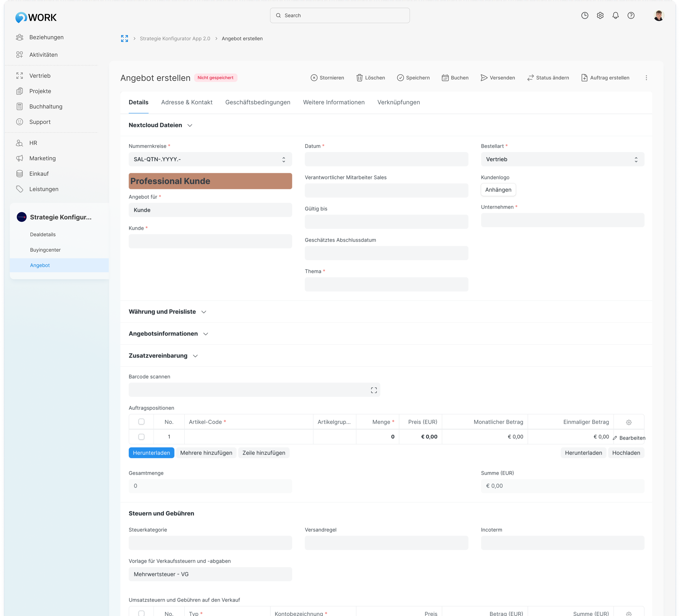Select all Auftragspositionen rows checkbox
The width and height of the screenshot is (680, 616).
tap(141, 422)
